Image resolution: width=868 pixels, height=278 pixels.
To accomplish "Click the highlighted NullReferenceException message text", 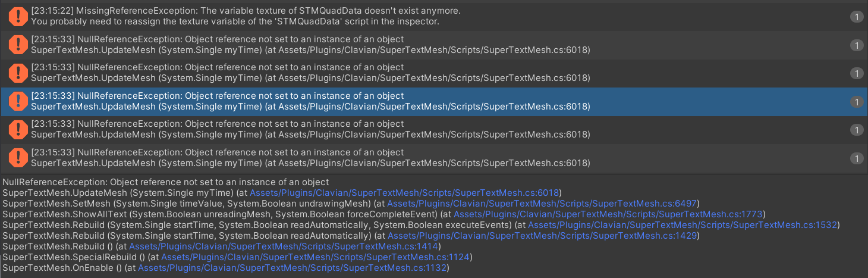I will coord(309,101).
